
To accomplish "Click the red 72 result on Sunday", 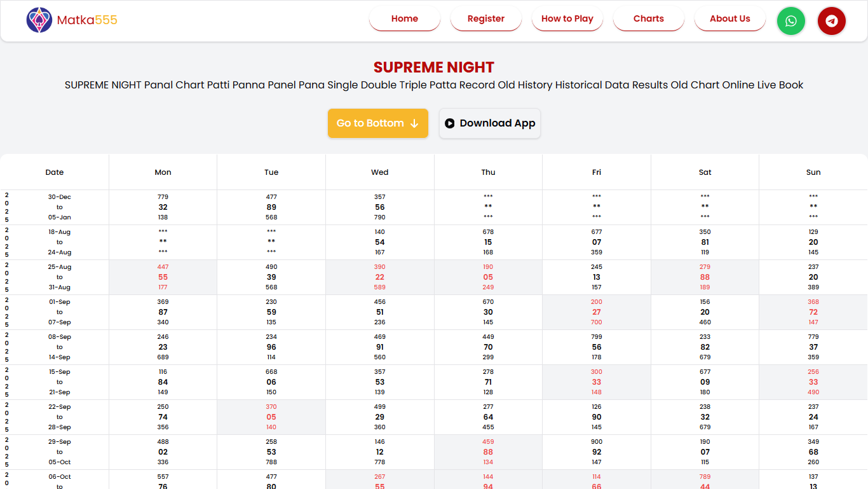I will click(x=813, y=312).
